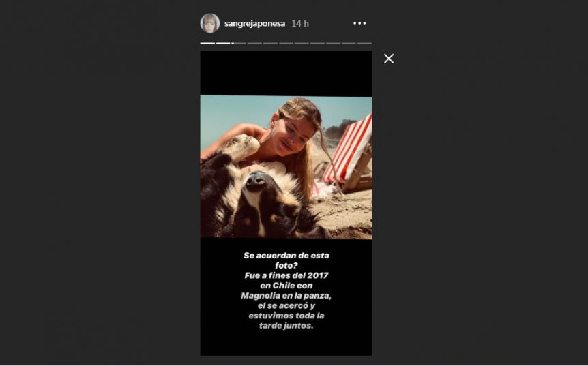
Task: Jump to the second story progress segment
Action: [223, 43]
